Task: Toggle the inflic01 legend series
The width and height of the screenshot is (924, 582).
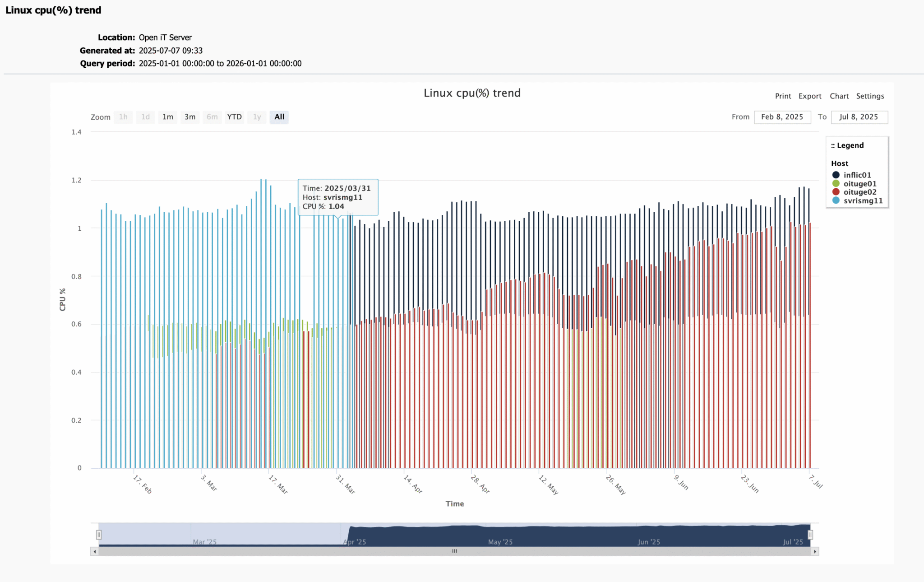Action: pos(857,175)
